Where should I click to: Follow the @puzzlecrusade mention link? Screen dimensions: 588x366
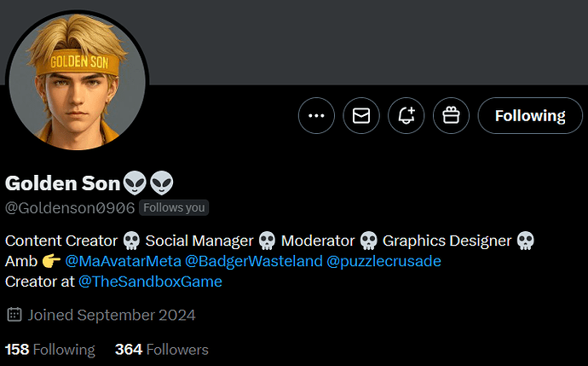(383, 261)
